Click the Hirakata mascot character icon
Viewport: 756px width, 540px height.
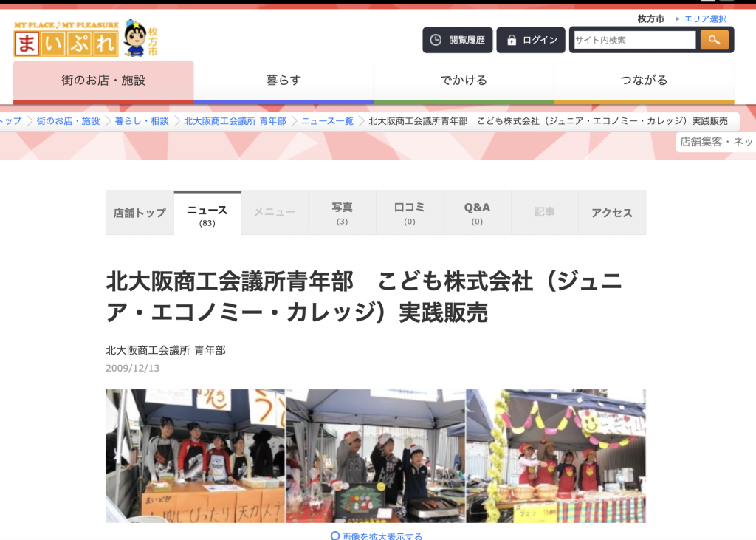click(135, 38)
